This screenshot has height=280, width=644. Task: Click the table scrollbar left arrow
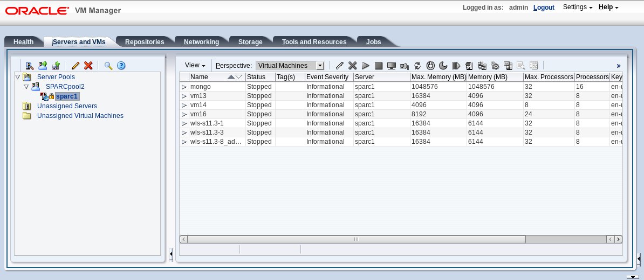tap(183, 239)
